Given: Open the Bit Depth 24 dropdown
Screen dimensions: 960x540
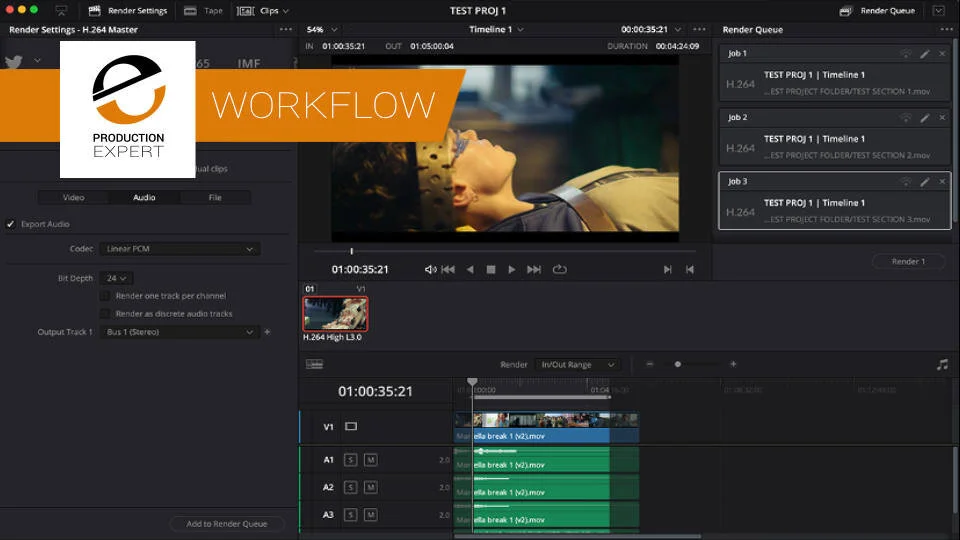Looking at the screenshot, I should 116,278.
